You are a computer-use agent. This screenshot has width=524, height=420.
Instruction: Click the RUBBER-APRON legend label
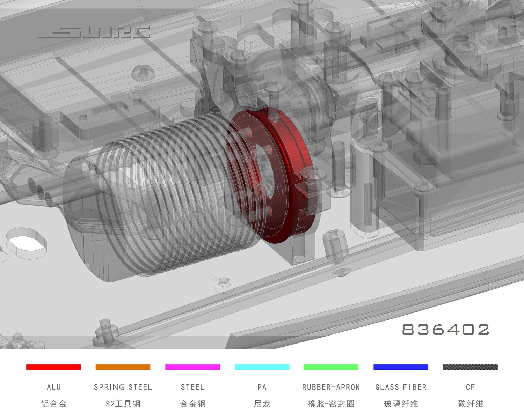click(331, 387)
